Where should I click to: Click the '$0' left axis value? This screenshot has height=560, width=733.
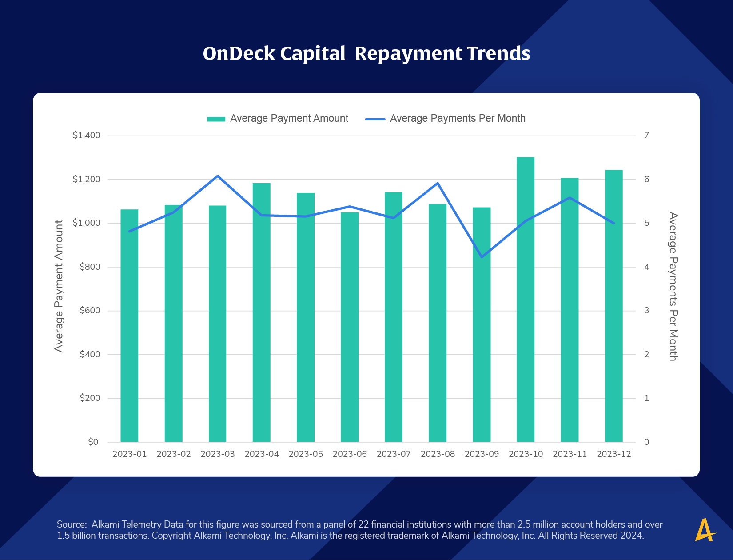point(93,442)
